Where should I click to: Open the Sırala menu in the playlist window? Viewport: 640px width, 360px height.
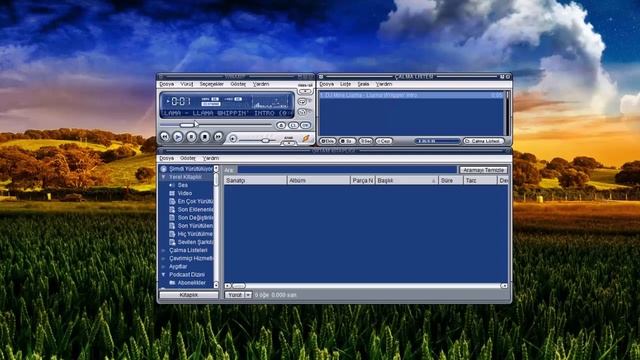[x=363, y=84]
